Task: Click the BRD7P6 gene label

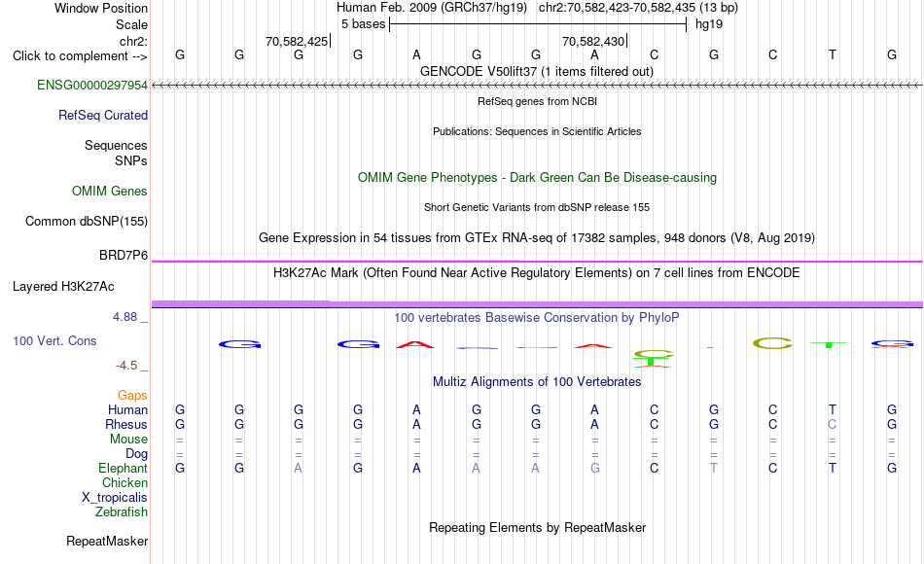Action: click(124, 255)
